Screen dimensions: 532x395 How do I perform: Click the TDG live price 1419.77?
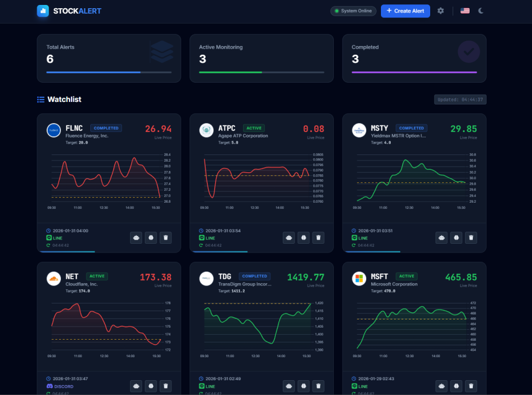(x=306, y=277)
